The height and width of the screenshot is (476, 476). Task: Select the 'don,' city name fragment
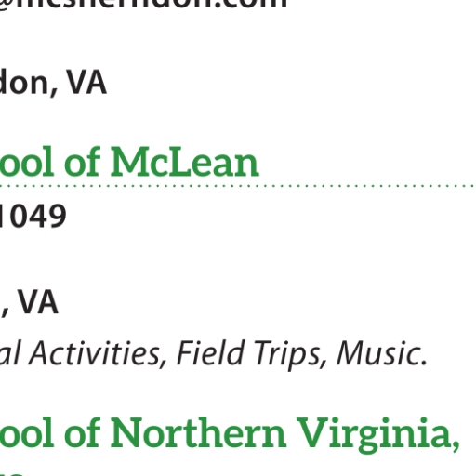(29, 83)
